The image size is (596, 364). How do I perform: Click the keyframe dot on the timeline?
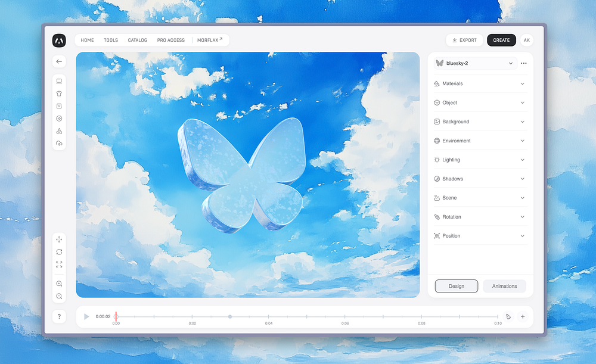click(230, 316)
